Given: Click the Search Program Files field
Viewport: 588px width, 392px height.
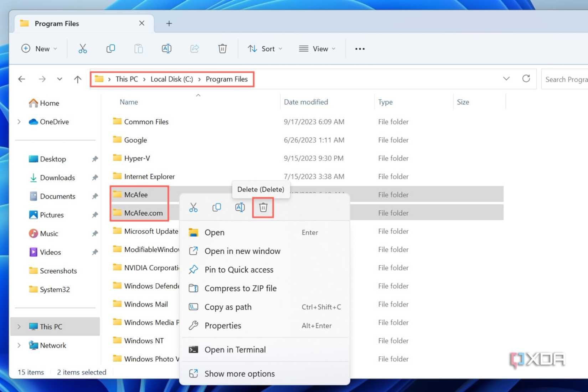Looking at the screenshot, I should click(566, 79).
